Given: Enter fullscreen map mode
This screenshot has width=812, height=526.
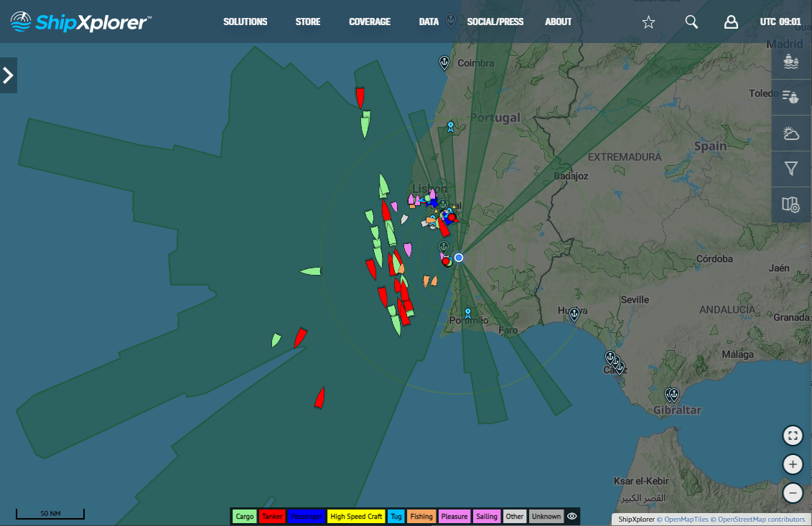Looking at the screenshot, I should [793, 436].
